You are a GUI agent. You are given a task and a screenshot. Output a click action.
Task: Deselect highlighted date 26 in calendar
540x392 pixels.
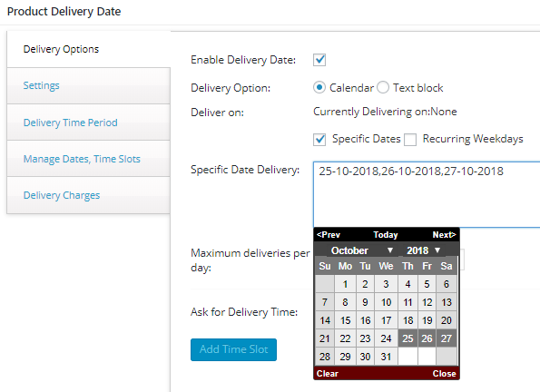point(427,338)
